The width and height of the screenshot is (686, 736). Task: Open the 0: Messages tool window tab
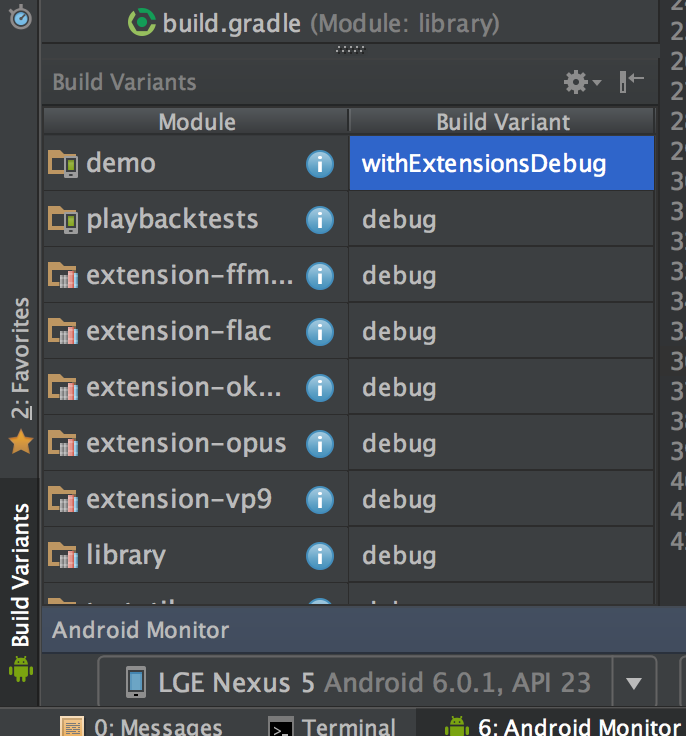tap(141, 727)
